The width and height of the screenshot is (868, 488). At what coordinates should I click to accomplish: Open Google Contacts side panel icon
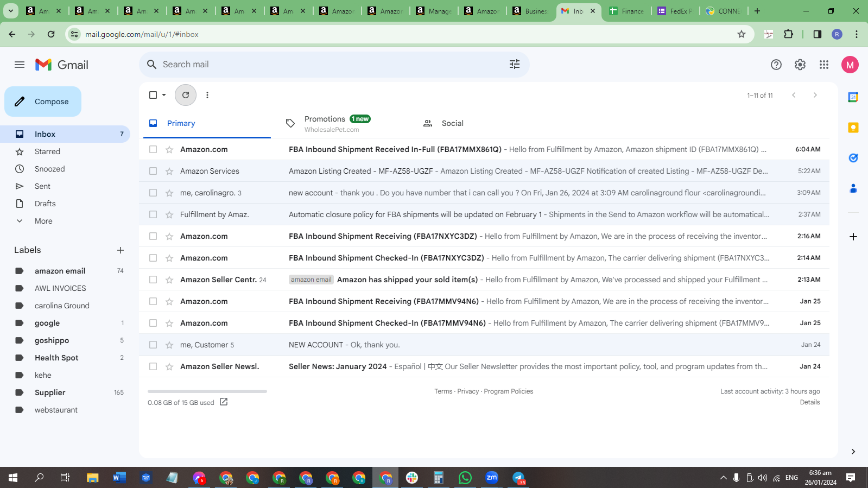coord(853,188)
